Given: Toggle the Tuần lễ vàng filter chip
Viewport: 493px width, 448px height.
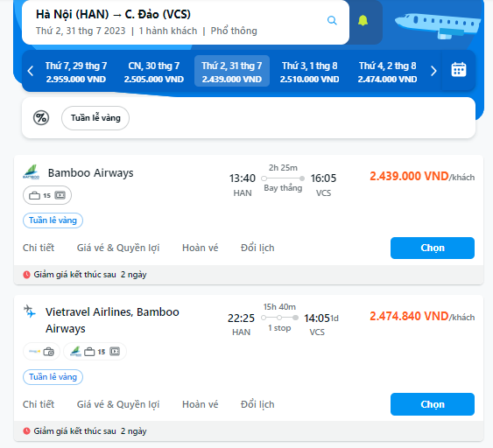Looking at the screenshot, I should point(95,118).
